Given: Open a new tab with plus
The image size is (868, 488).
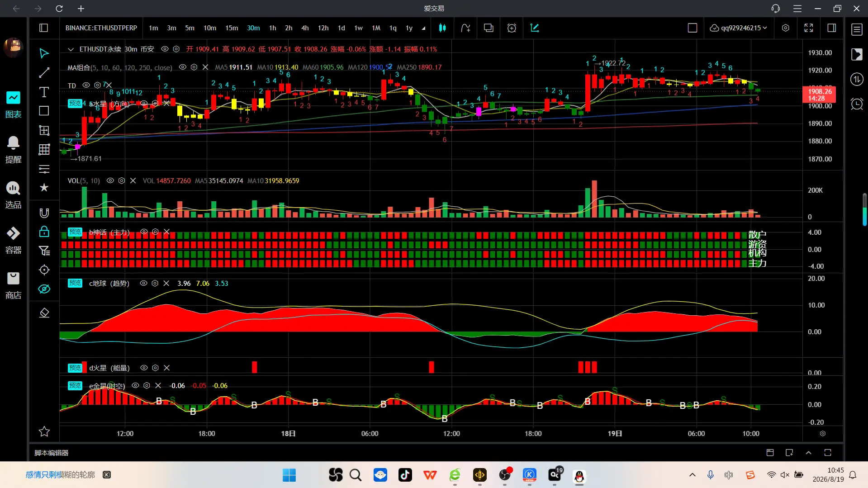Looking at the screenshot, I should [x=81, y=9].
